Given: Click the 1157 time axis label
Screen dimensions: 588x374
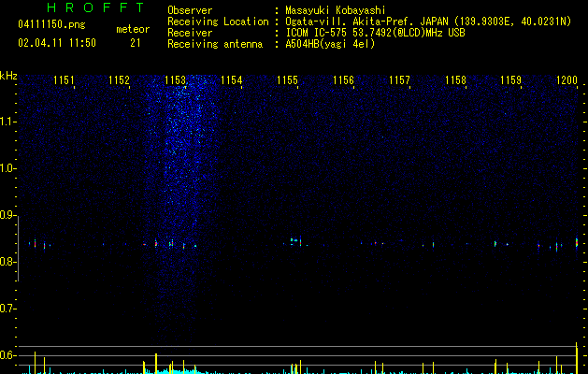Looking at the screenshot, I should pos(399,80).
